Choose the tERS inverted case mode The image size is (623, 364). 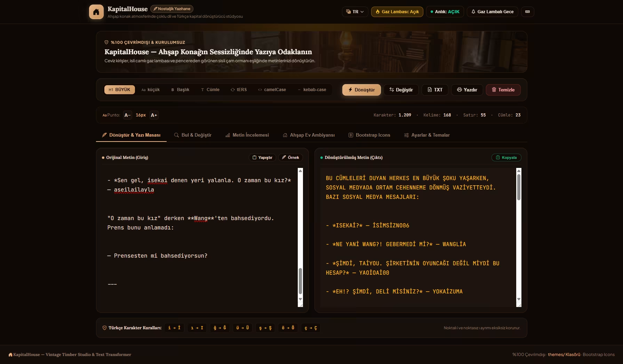point(239,90)
